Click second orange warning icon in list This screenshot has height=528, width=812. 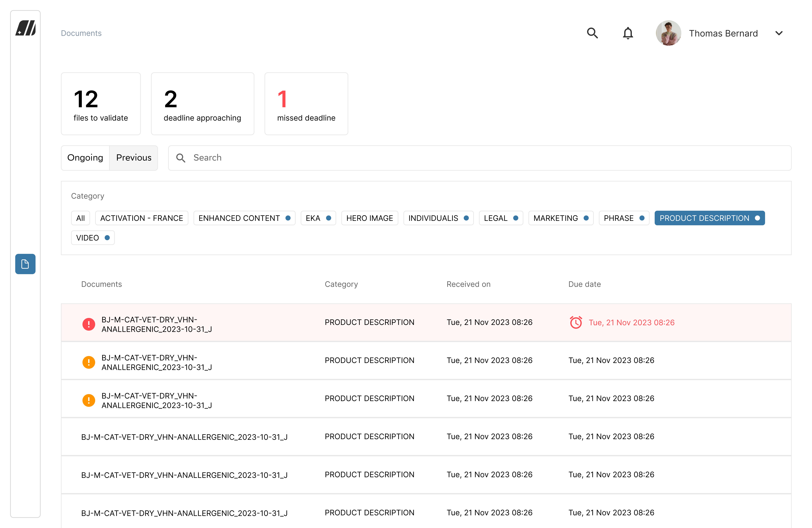tap(89, 400)
